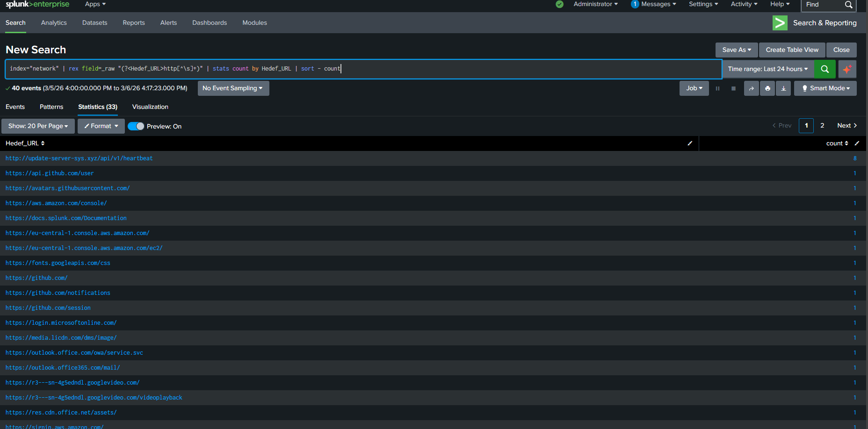
Task: Go to the Dashboards nav tab
Action: pyautogui.click(x=210, y=23)
